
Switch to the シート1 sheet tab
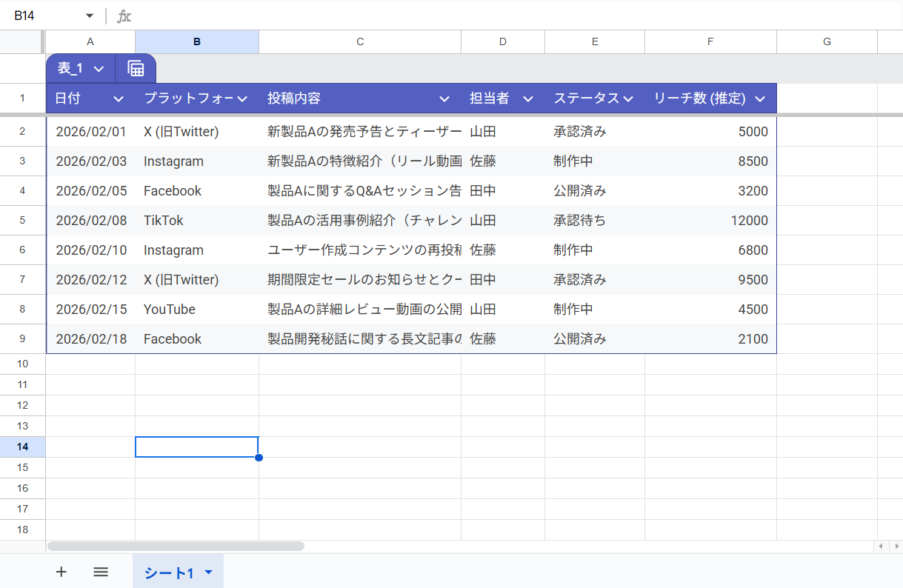(169, 573)
